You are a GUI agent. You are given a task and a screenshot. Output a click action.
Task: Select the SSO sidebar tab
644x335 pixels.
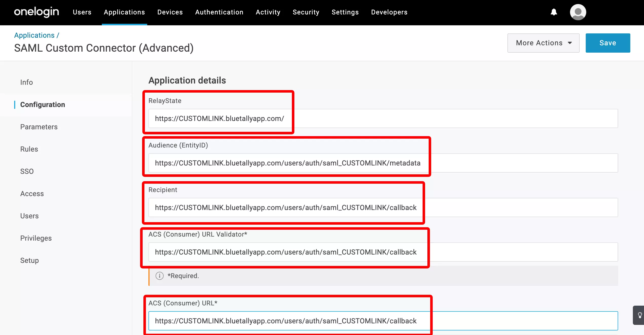point(27,171)
